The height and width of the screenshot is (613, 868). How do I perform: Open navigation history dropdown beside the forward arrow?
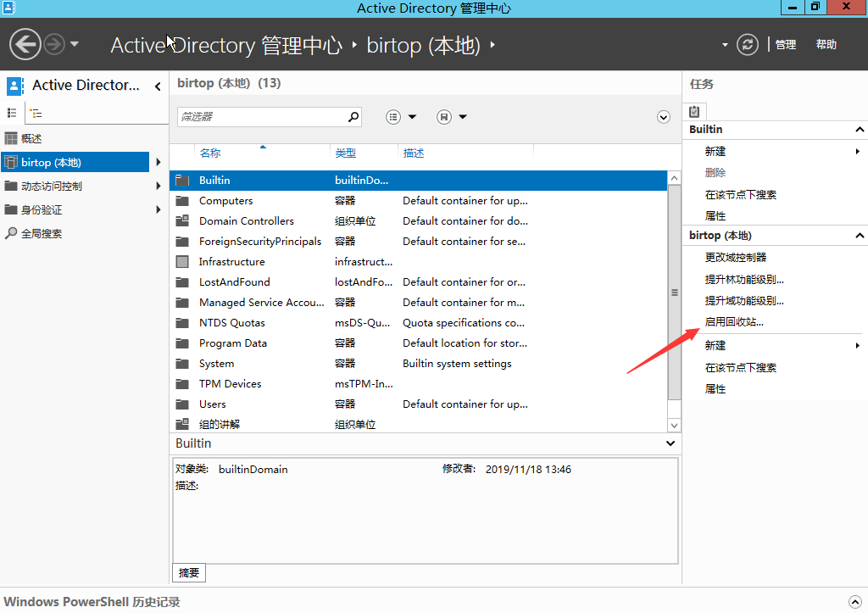[x=75, y=44]
